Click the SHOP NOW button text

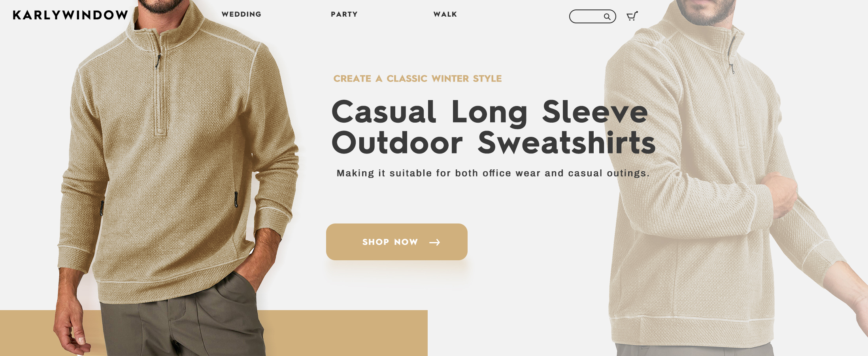[390, 242]
